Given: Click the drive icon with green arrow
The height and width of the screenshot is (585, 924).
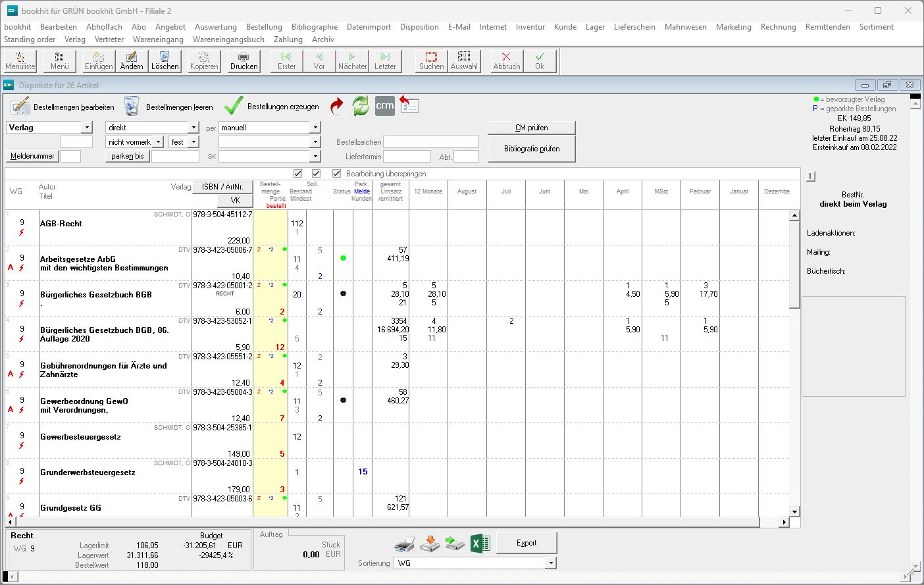Looking at the screenshot, I should (x=455, y=544).
